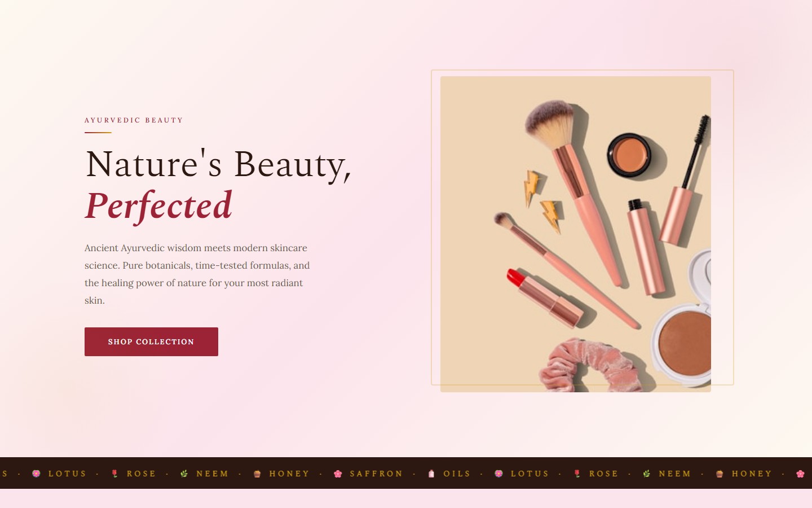Click the italic Perfected headline word
The width and height of the screenshot is (812, 508).
[158, 205]
